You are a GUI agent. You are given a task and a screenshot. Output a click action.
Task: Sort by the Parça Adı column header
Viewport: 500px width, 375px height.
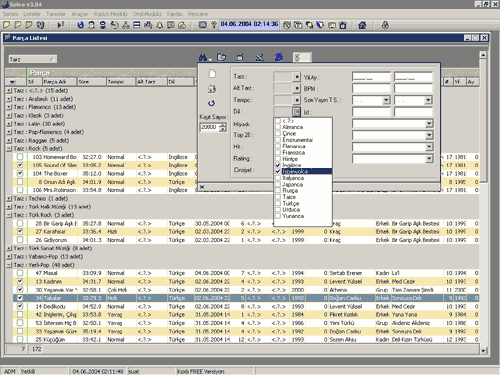60,82
